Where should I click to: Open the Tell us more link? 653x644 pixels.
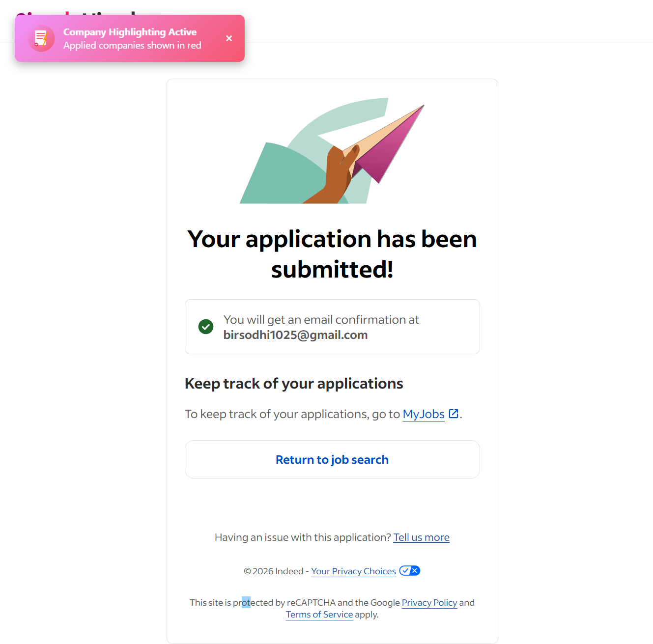[421, 537]
